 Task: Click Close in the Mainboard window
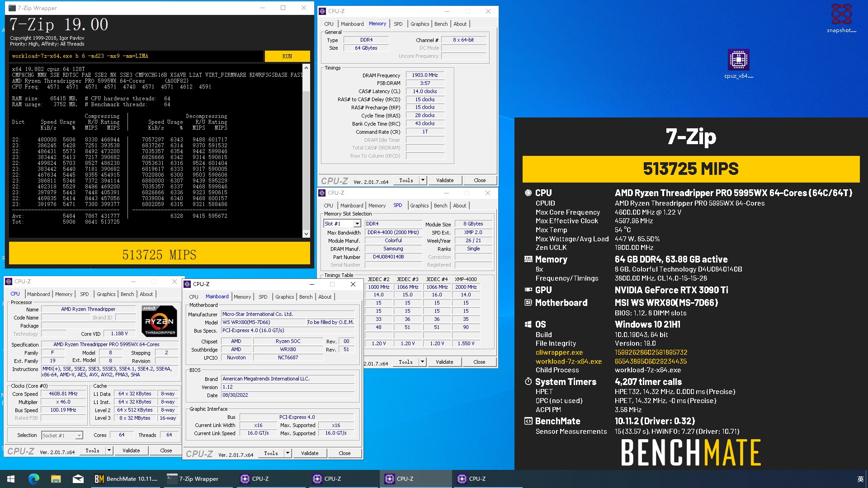344,453
